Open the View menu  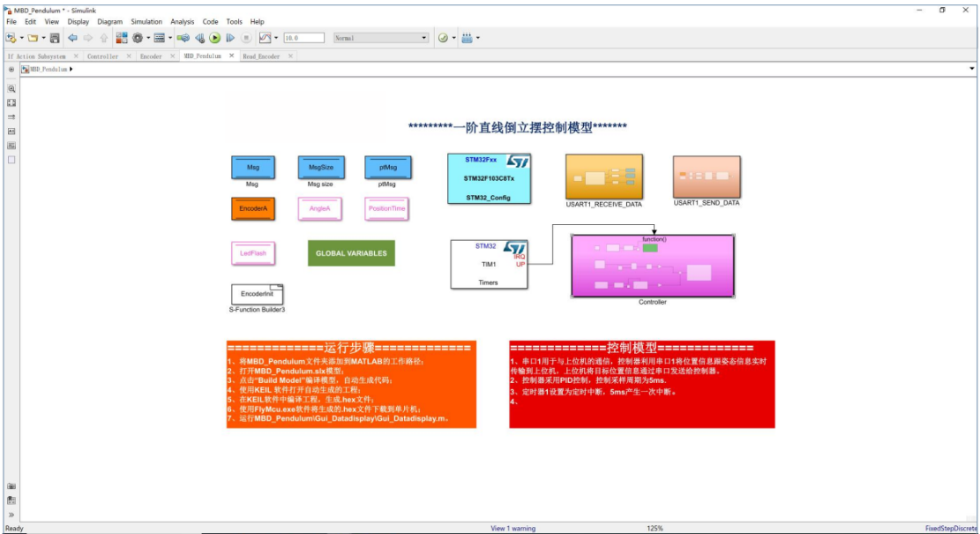[52, 22]
